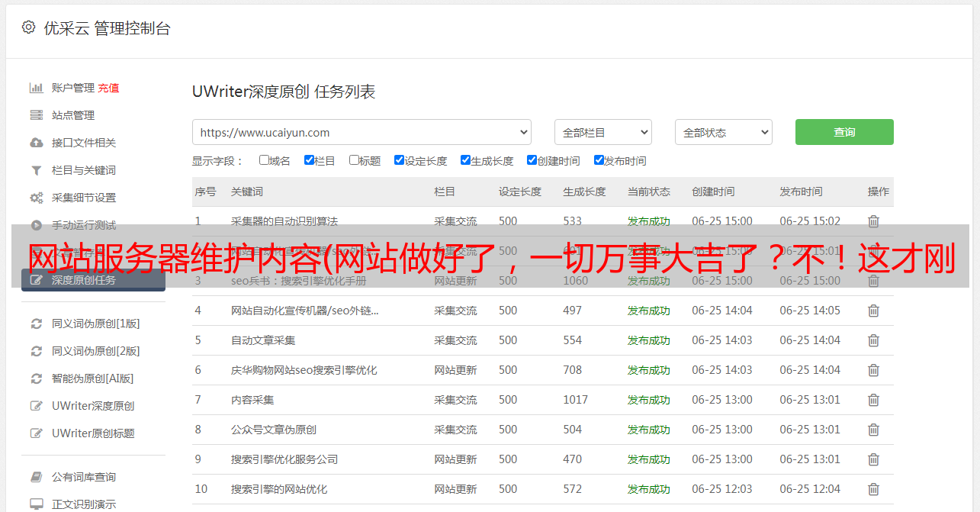Toggle the 生成长度 checkbox
The width and height of the screenshot is (980, 512).
tap(465, 160)
